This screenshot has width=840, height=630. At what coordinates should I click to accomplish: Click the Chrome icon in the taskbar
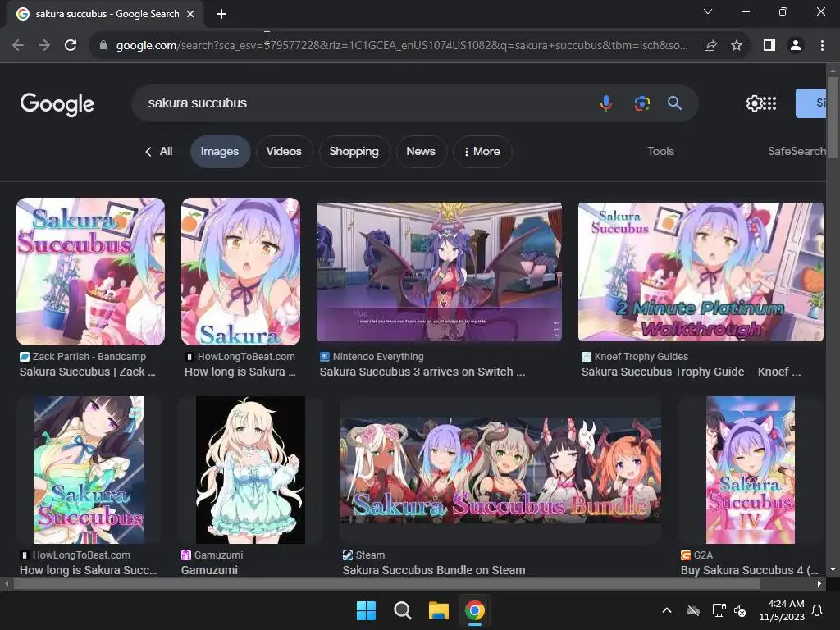(475, 610)
